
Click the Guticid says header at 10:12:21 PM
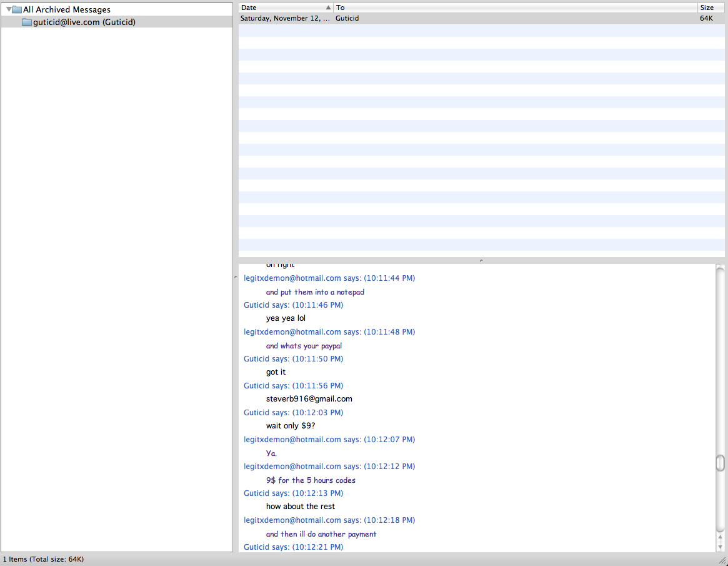coord(294,547)
